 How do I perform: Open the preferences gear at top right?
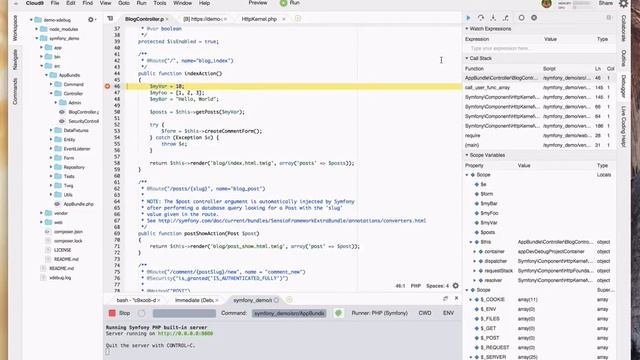(624, 4)
